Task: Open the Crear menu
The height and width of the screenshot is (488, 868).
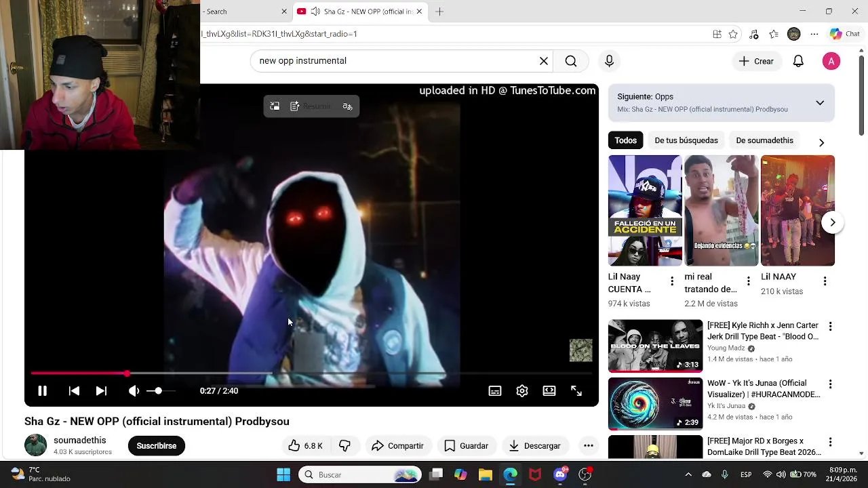Action: 756,61
